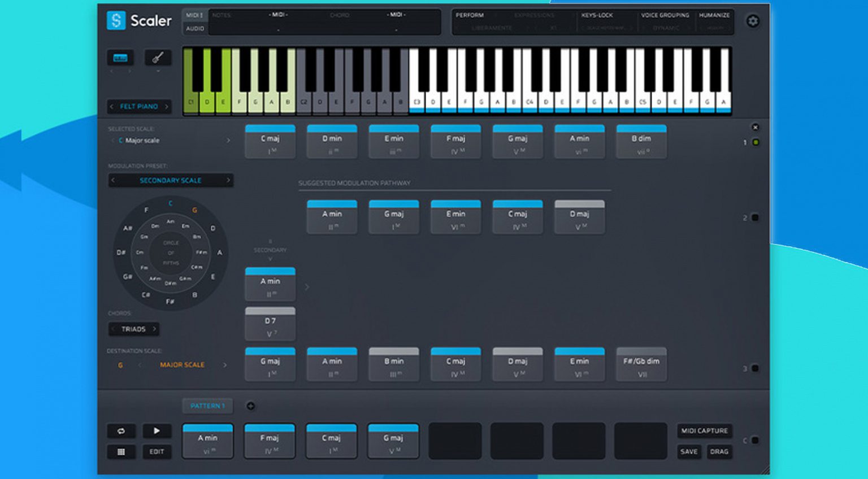The height and width of the screenshot is (479, 868).
Task: Switch to the guitar view icon
Action: point(158,58)
